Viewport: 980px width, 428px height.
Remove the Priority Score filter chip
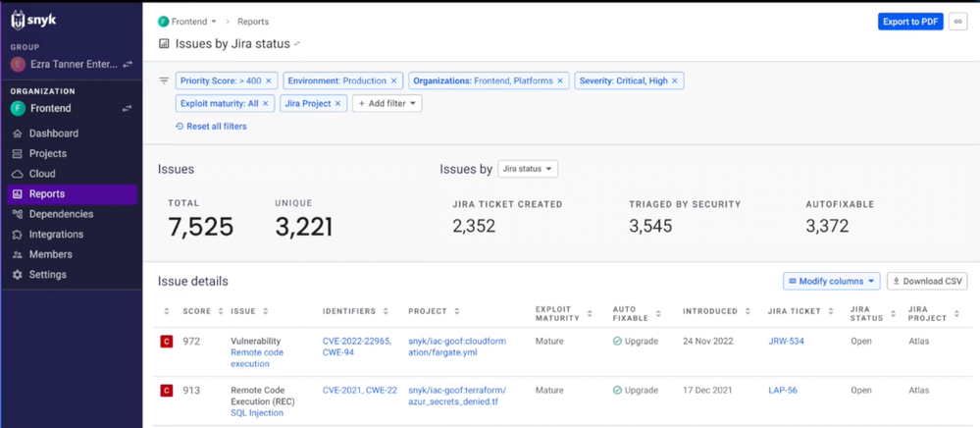click(x=268, y=80)
